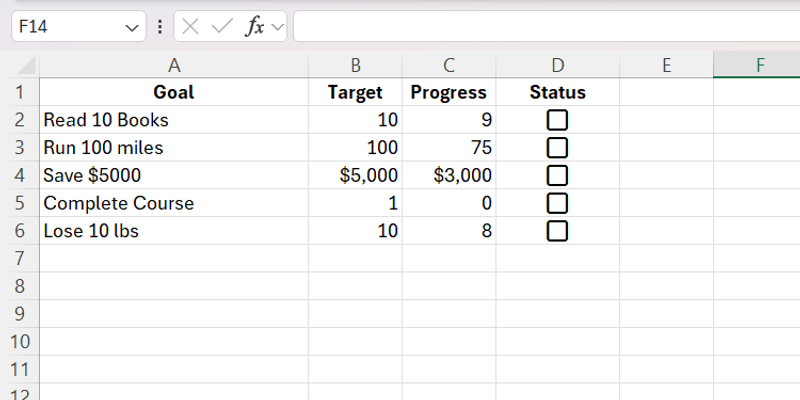Toggle the Save $5000 status checkbox

(557, 176)
